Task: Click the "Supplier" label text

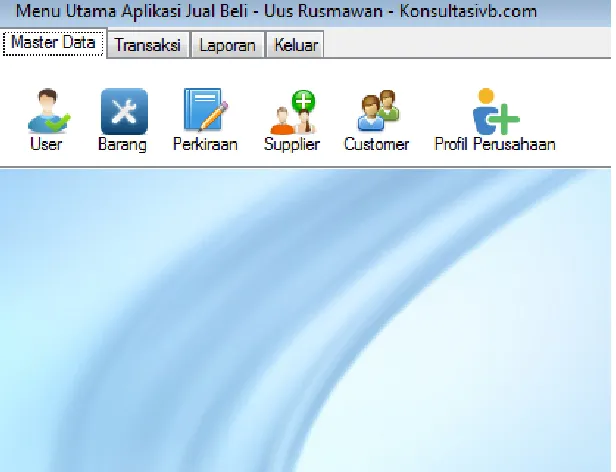Action: point(292,145)
